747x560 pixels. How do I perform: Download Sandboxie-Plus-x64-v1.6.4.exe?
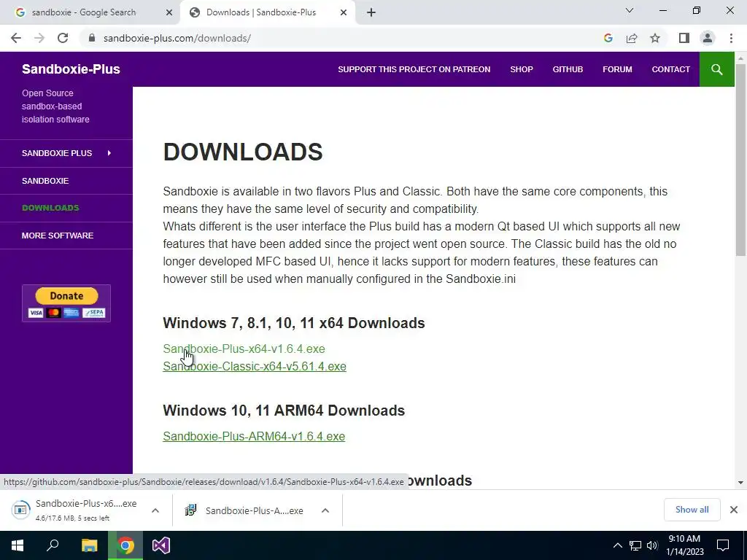pos(244,349)
